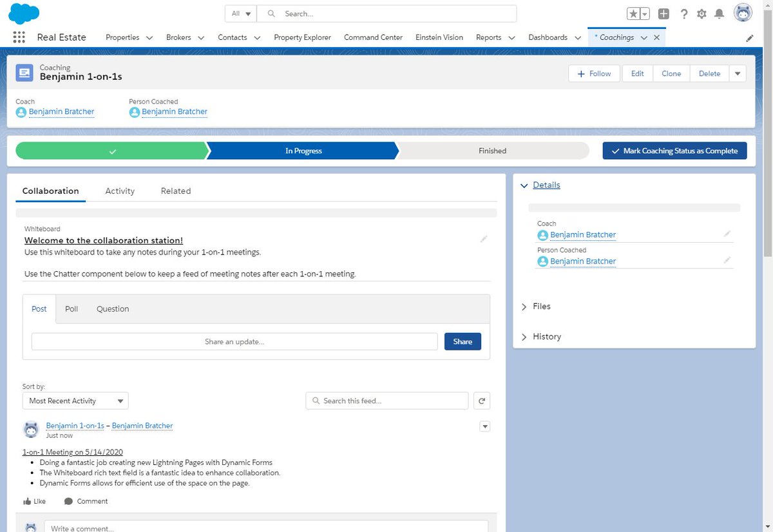Image resolution: width=773 pixels, height=532 pixels.
Task: Click the Coaching record icon
Action: [x=24, y=72]
